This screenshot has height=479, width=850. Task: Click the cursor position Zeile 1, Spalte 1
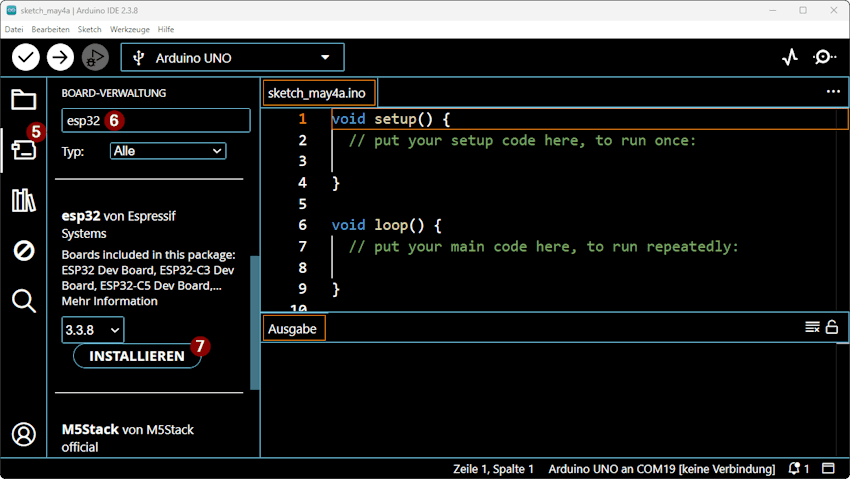(x=493, y=469)
